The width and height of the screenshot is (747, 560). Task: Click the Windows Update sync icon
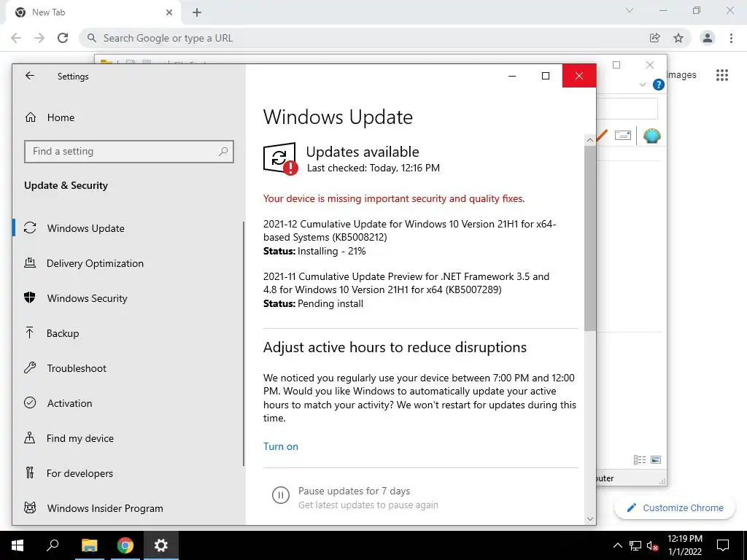click(x=30, y=227)
